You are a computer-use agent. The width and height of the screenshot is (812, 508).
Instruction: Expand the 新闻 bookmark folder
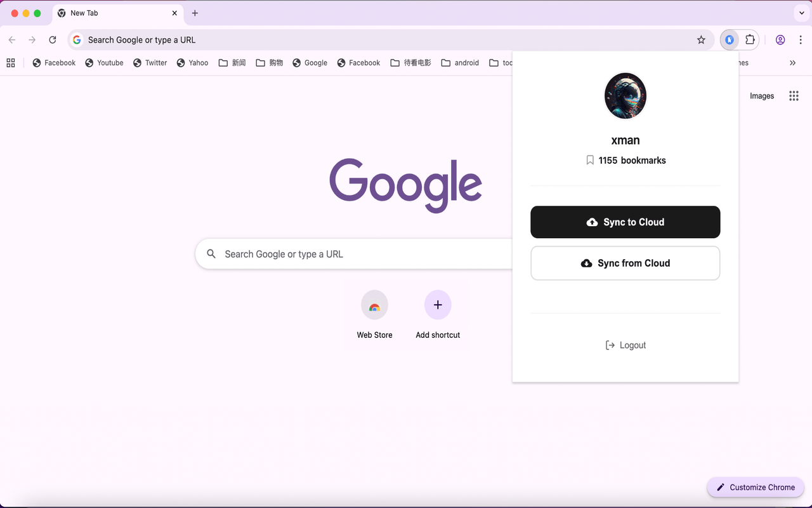click(x=232, y=63)
